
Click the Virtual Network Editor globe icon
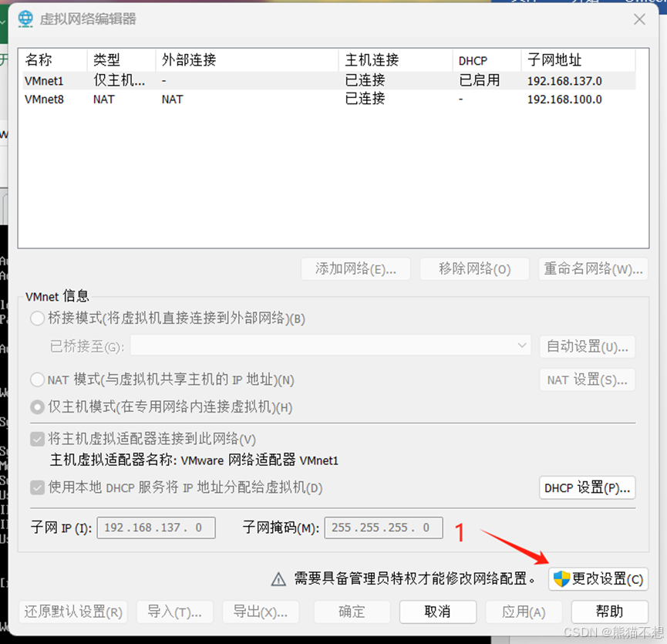tap(25, 19)
